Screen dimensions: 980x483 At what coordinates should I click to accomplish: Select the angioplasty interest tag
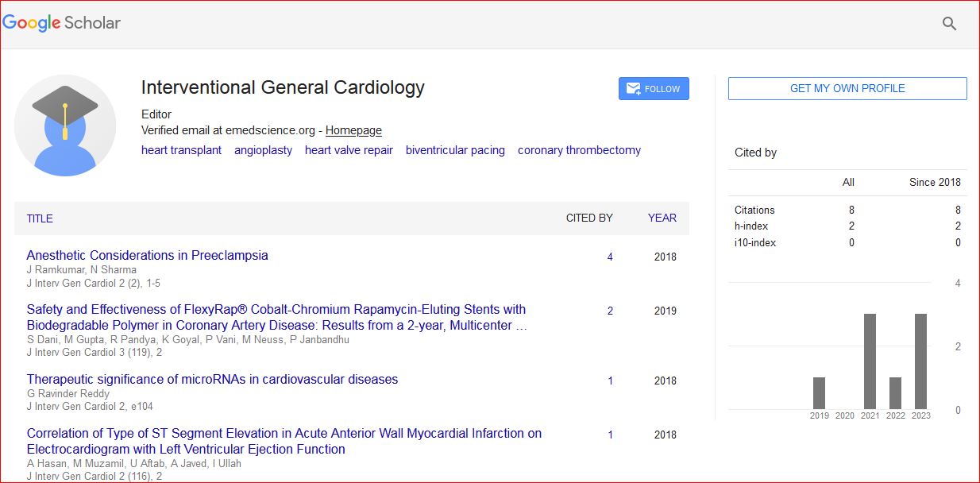click(263, 150)
